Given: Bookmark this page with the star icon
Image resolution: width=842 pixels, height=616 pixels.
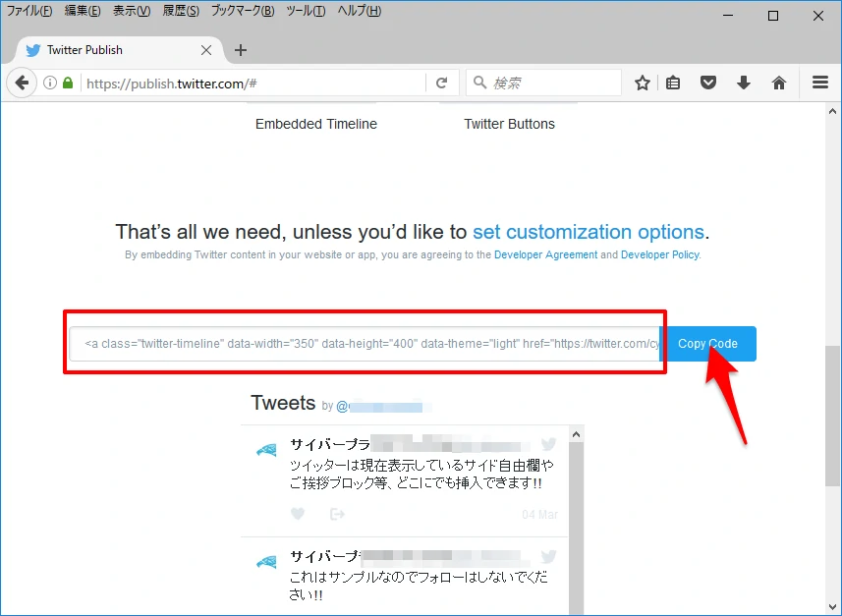Looking at the screenshot, I should pos(642,84).
